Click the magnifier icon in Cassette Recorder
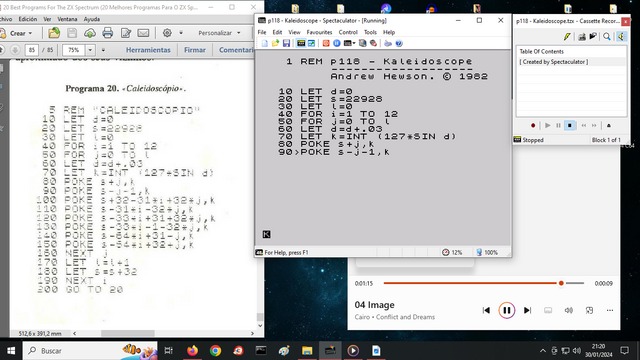The height and width of the screenshot is (360, 640). [x=607, y=37]
